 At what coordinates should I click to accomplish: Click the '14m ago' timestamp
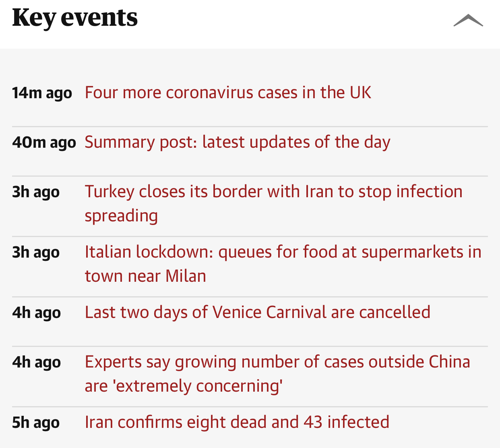[x=42, y=93]
